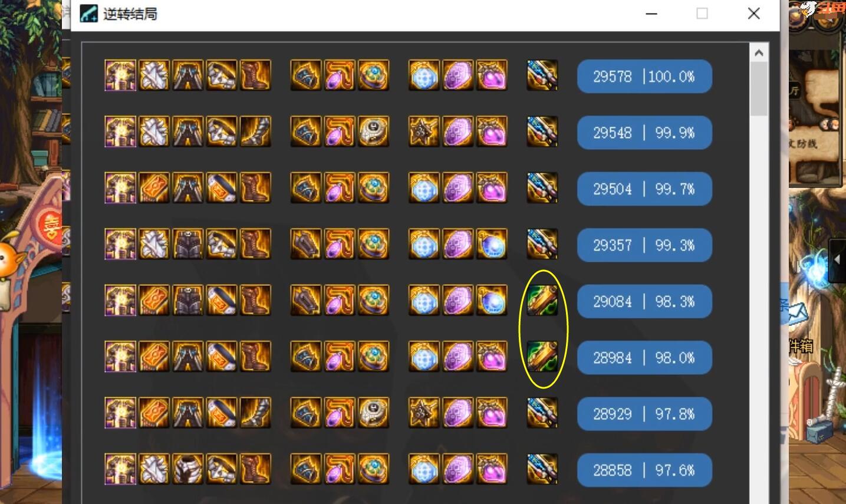Image resolution: width=846 pixels, height=504 pixels.
Task: Select the skull ring icon in 29548 row
Action: click(x=374, y=131)
